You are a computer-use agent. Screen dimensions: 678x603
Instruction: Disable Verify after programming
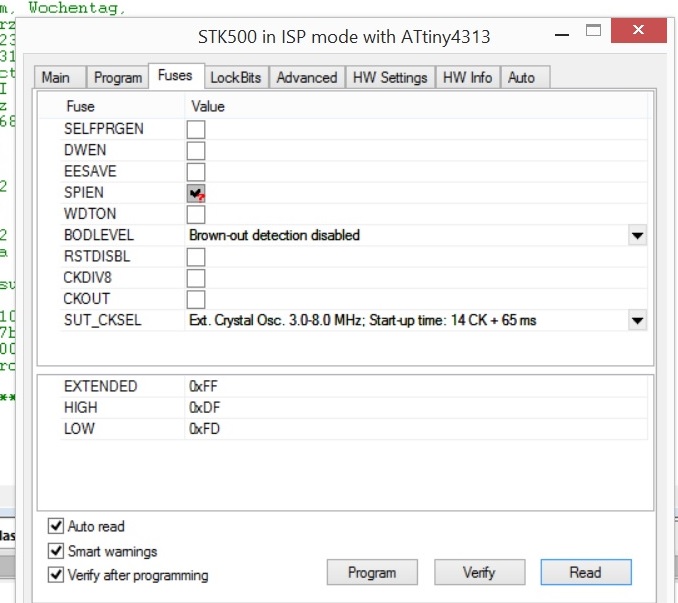pos(56,574)
